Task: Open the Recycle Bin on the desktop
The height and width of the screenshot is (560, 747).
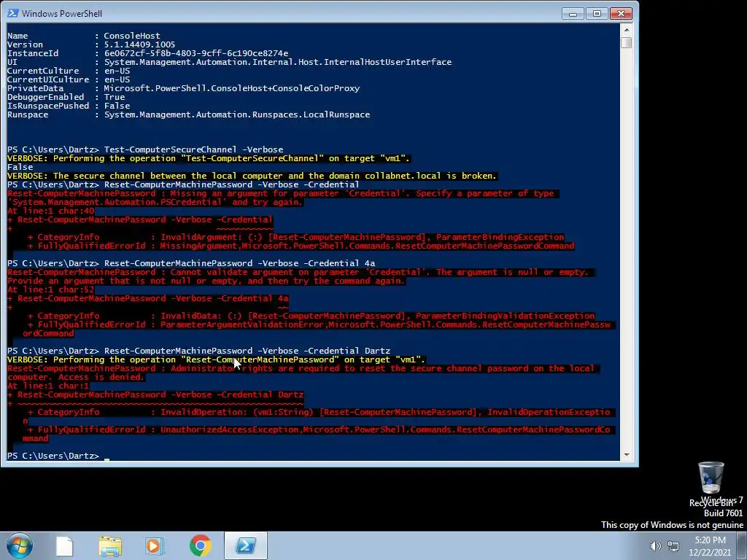Action: 711,484
